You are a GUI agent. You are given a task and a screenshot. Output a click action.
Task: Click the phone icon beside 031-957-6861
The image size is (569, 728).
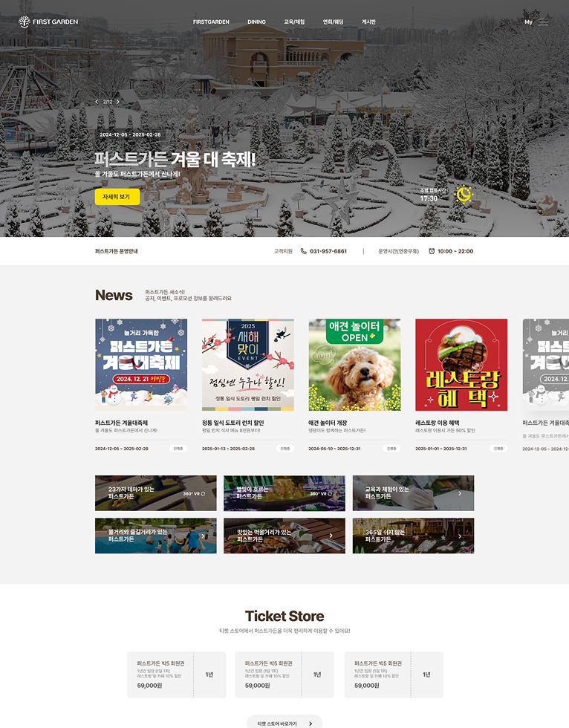click(304, 251)
